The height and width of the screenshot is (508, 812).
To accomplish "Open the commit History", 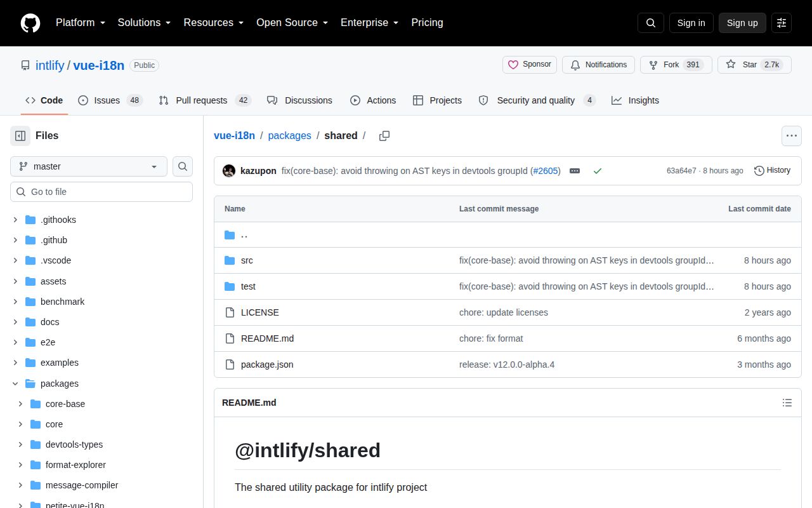I will pyautogui.click(x=772, y=170).
